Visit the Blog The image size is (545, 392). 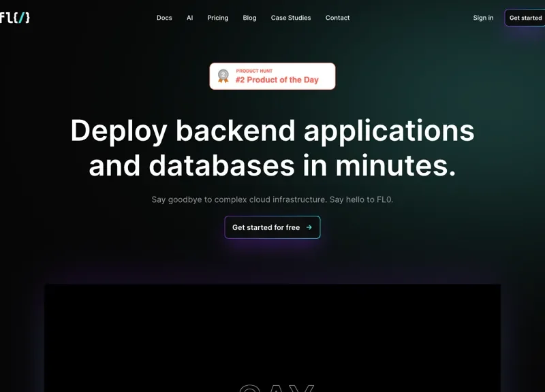[x=249, y=18]
